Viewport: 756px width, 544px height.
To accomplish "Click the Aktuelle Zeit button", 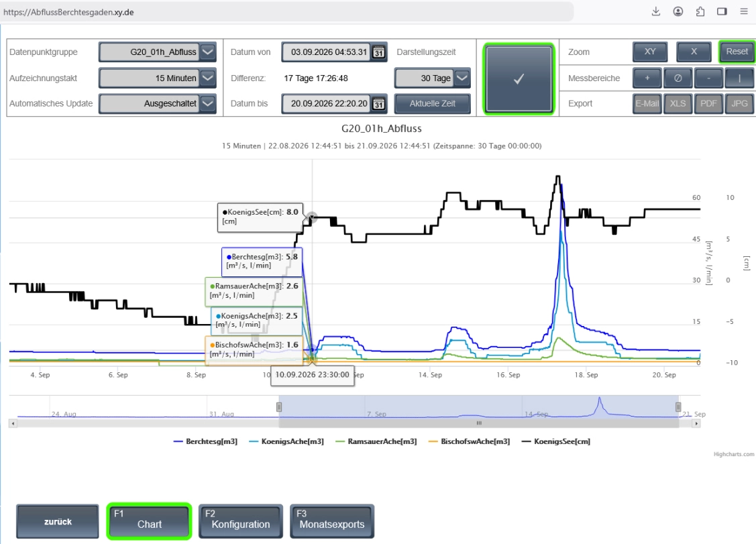I will click(433, 103).
